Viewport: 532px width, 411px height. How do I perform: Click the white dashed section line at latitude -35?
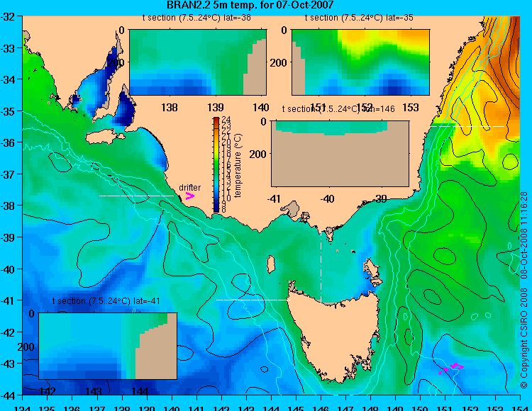(x=467, y=126)
